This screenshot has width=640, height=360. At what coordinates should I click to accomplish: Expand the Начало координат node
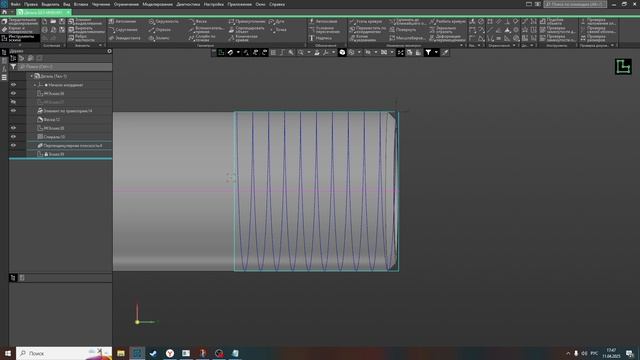point(35,85)
